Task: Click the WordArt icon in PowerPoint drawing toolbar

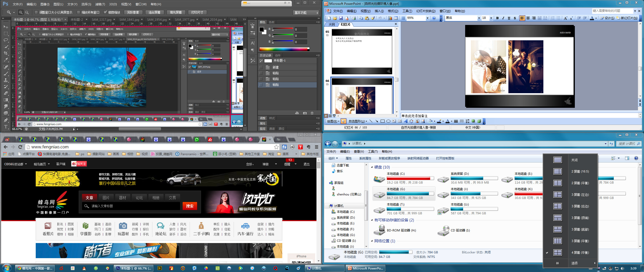Action: tap(406, 121)
